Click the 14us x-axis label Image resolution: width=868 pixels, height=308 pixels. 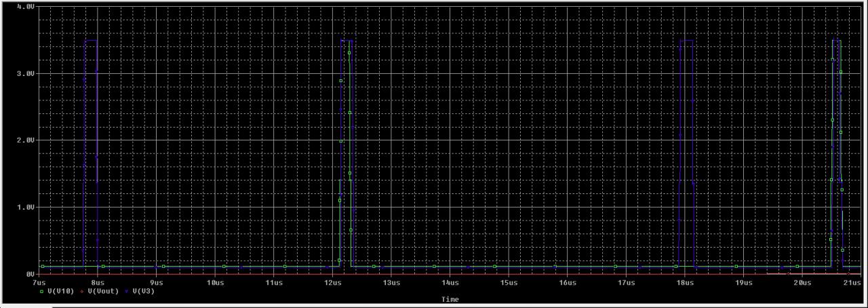(450, 282)
